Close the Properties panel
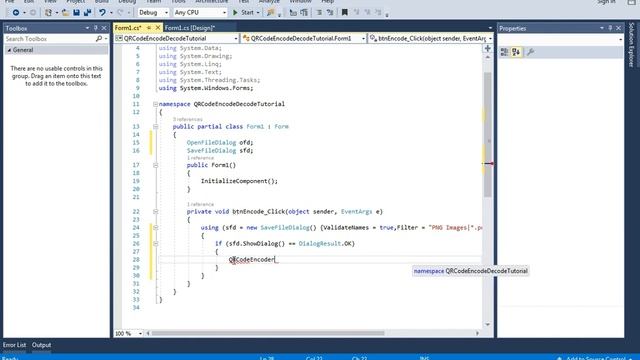640x360 pixels. (x=618, y=28)
